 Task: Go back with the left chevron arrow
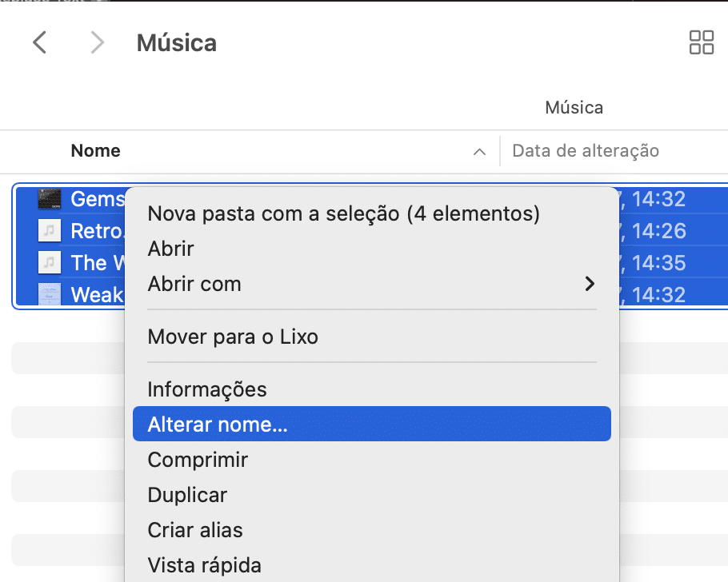[x=40, y=42]
